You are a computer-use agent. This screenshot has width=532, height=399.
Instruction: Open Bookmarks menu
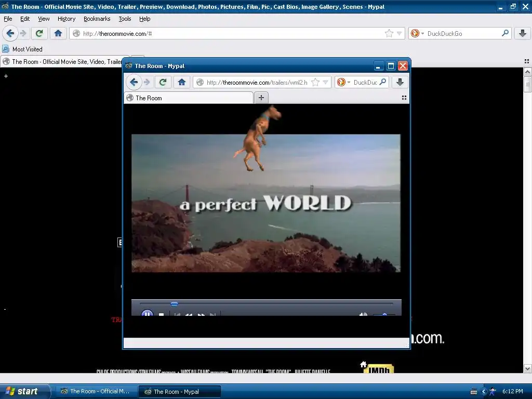(97, 19)
